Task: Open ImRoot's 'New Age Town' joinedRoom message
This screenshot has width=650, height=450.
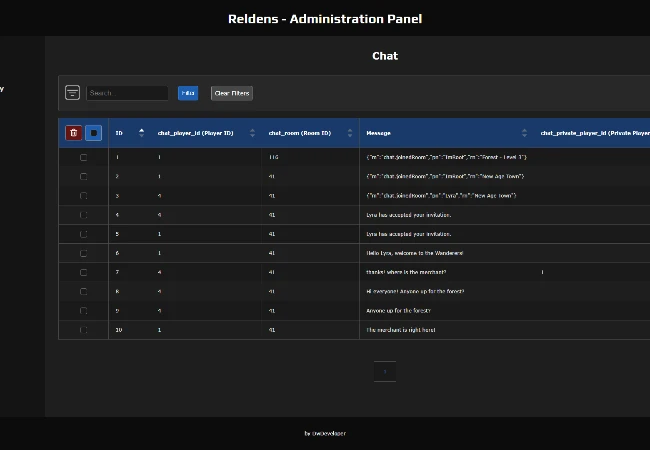Action: (445, 176)
